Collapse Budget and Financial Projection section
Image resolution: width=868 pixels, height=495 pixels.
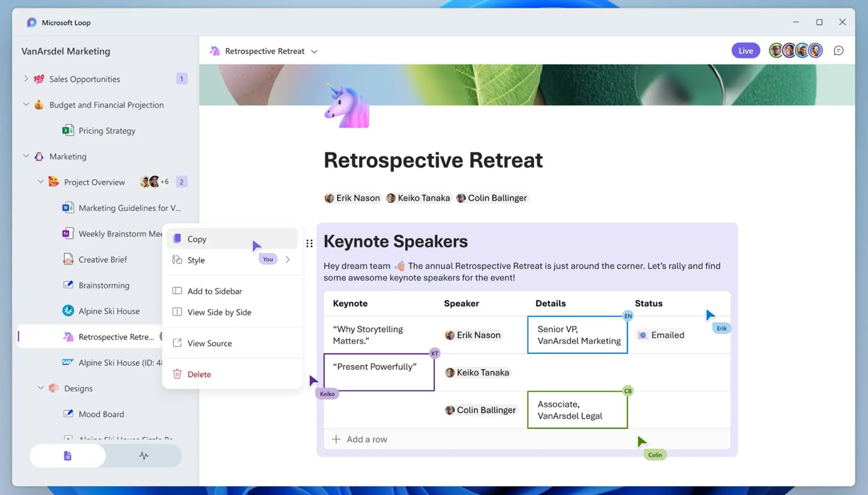click(26, 104)
